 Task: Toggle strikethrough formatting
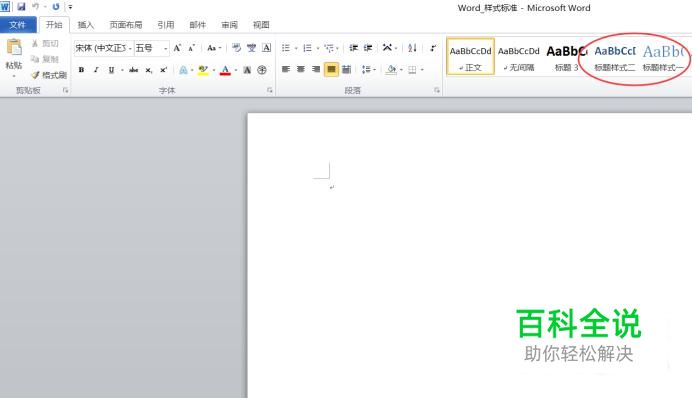[134, 70]
